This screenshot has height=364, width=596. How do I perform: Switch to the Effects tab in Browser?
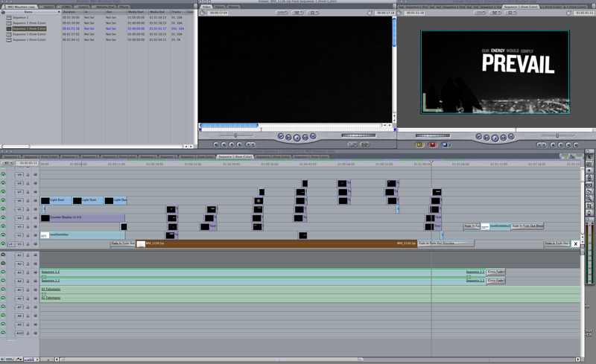pyautogui.click(x=124, y=7)
